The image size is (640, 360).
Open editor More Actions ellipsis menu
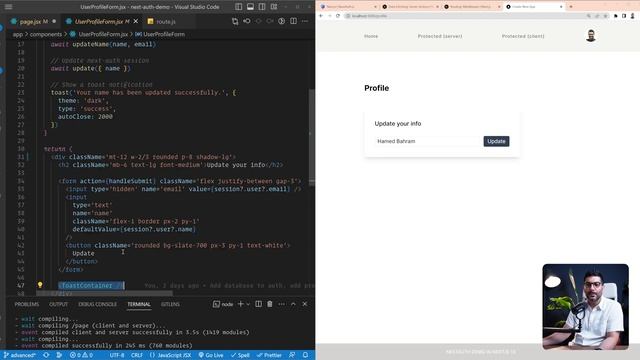[x=305, y=21]
